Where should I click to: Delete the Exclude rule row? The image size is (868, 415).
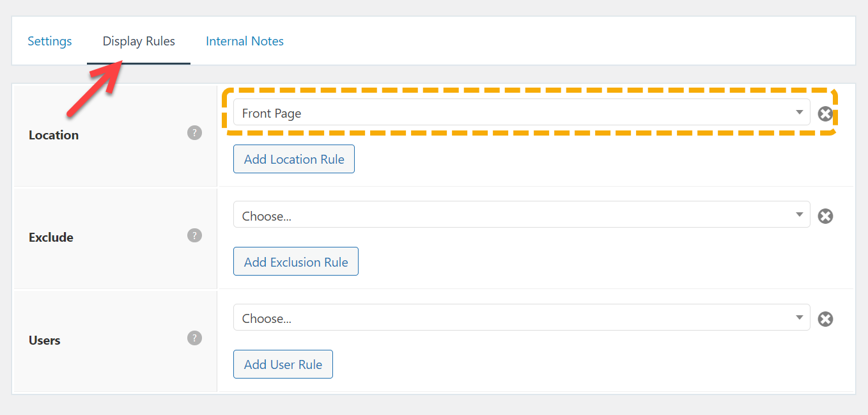[825, 216]
